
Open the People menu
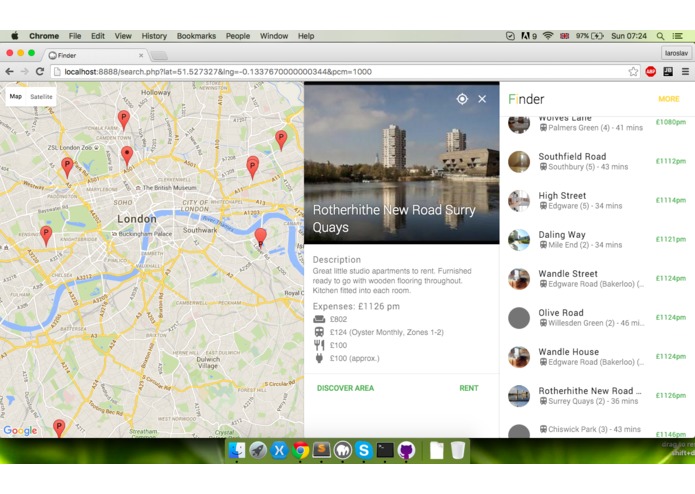point(238,36)
